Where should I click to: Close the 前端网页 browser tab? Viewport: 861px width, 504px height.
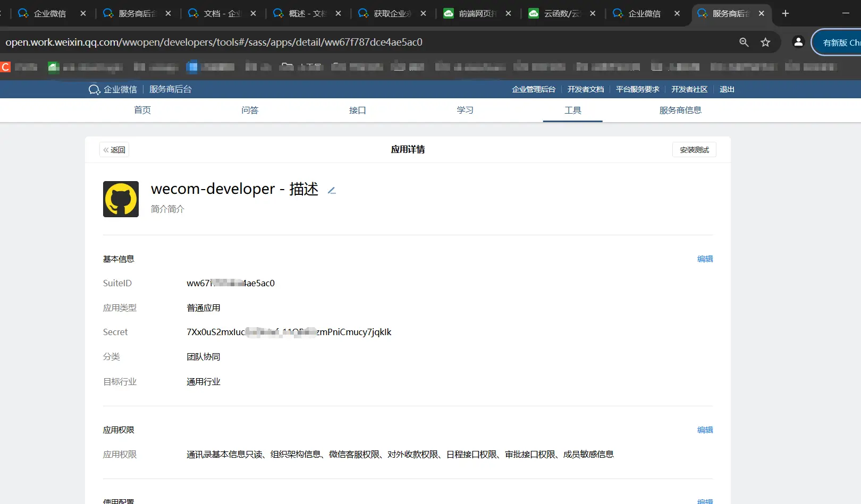tap(509, 14)
